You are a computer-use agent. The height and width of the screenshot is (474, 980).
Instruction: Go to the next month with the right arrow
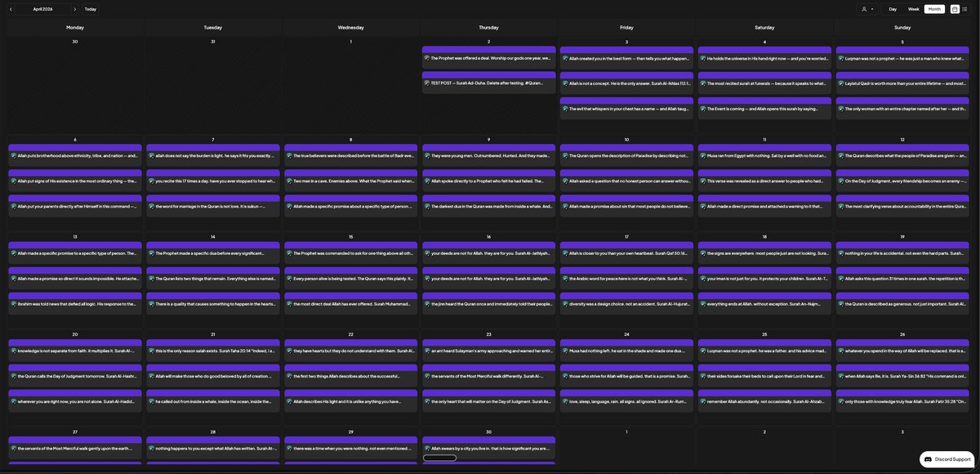(x=75, y=9)
